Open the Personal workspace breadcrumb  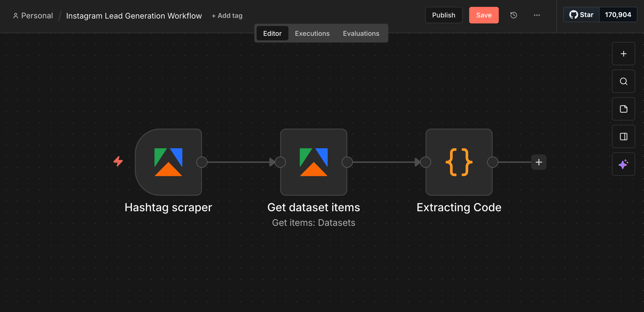33,15
